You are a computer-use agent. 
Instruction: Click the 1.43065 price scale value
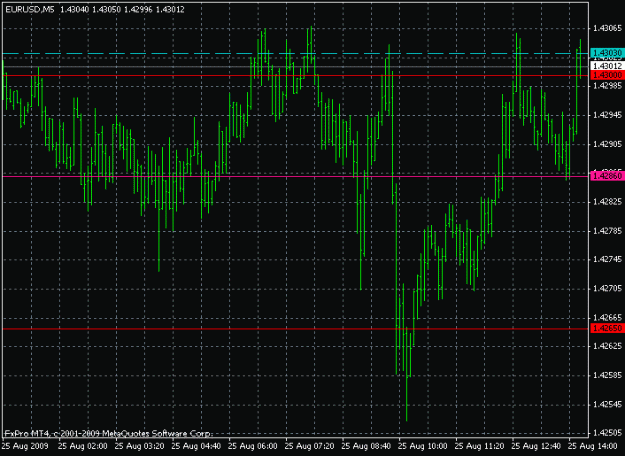[x=607, y=28]
